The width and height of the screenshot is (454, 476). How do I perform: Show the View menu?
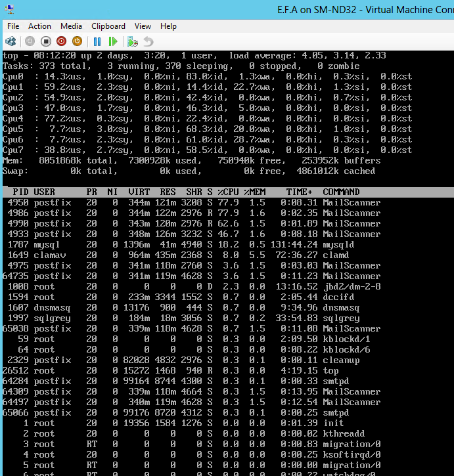pos(143,26)
